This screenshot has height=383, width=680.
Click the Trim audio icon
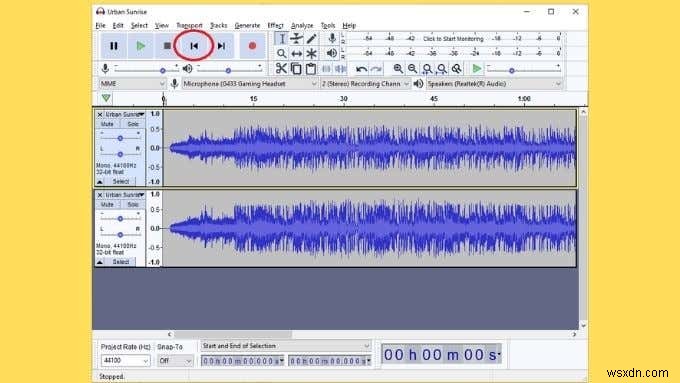click(x=326, y=69)
